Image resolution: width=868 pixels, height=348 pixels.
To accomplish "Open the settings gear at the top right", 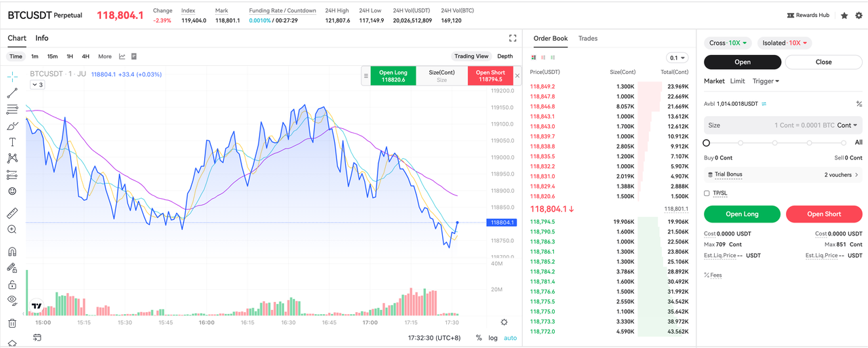I will (x=859, y=15).
